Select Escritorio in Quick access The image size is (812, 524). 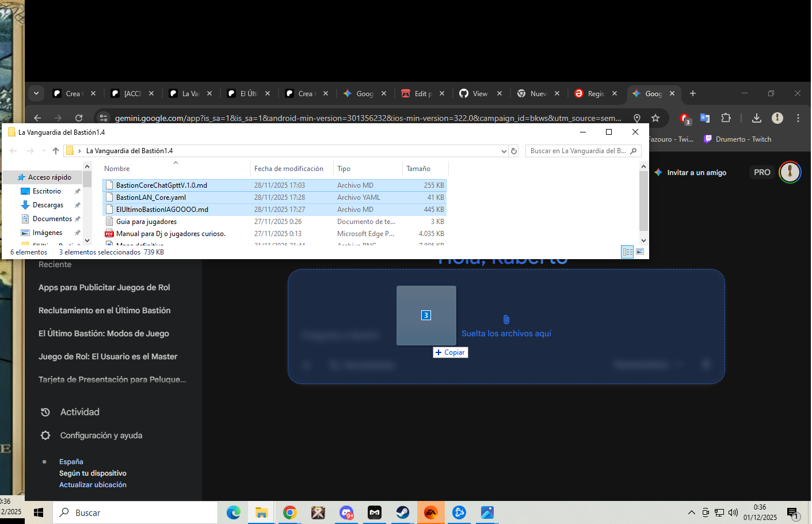[x=47, y=191]
